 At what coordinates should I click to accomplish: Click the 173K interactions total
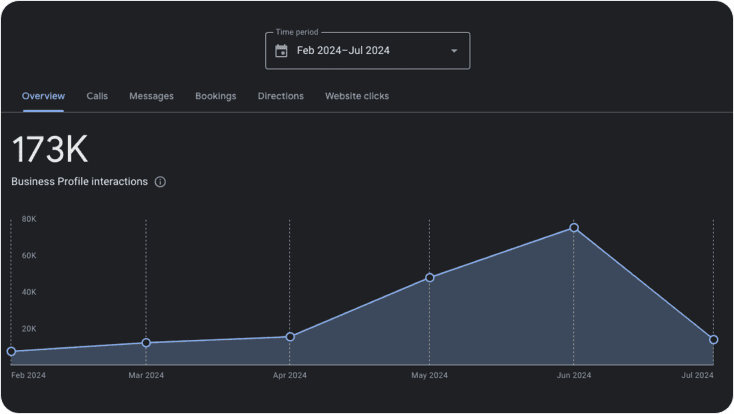50,149
